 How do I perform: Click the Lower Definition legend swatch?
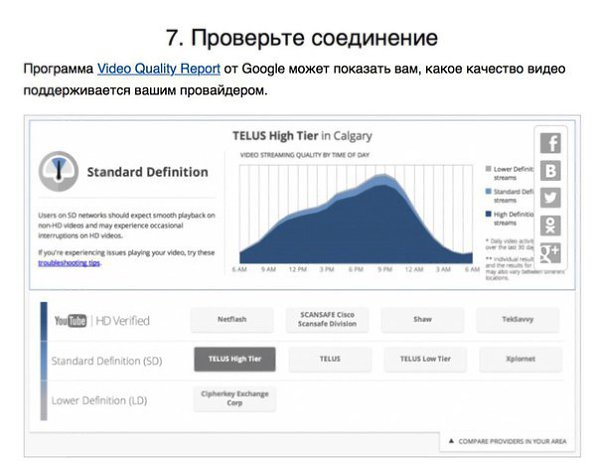coord(488,168)
